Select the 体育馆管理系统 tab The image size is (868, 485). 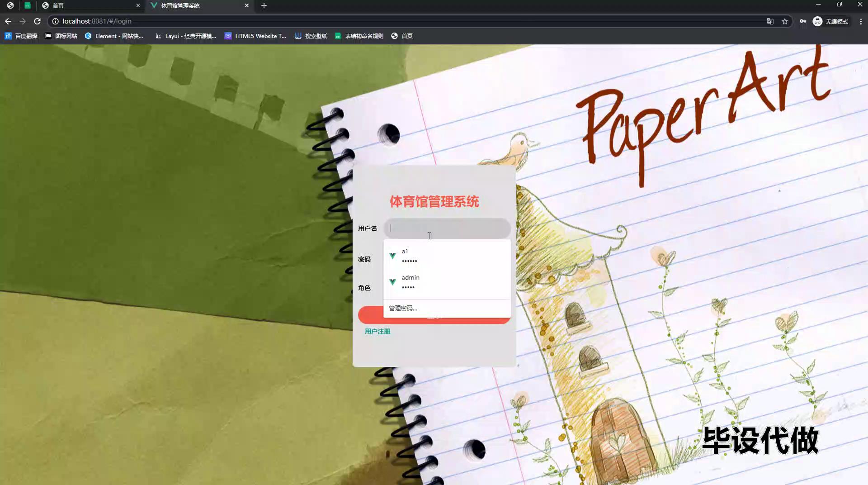point(194,5)
